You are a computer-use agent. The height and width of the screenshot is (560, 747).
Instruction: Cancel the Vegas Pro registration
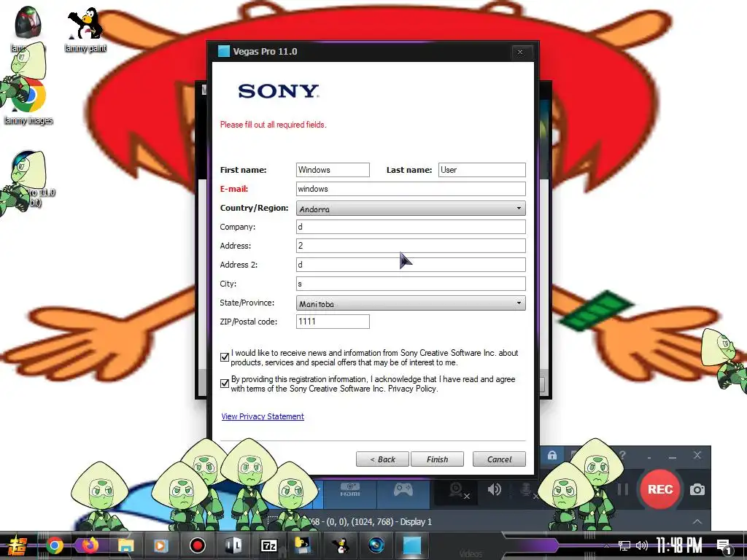(x=499, y=459)
